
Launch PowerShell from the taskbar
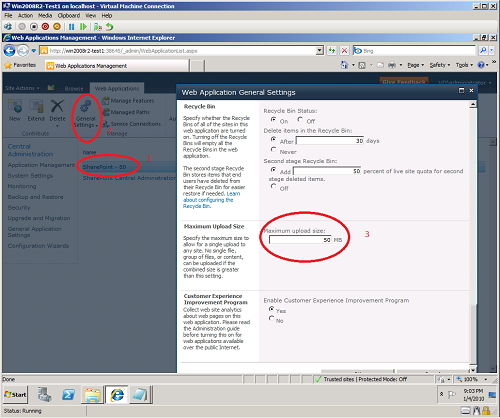[69, 395]
